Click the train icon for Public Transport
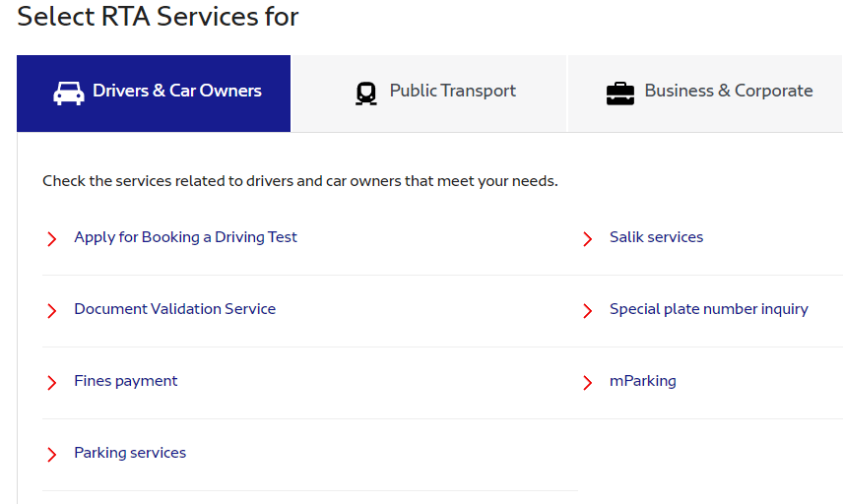Image resolution: width=843 pixels, height=504 pixels. point(366,93)
